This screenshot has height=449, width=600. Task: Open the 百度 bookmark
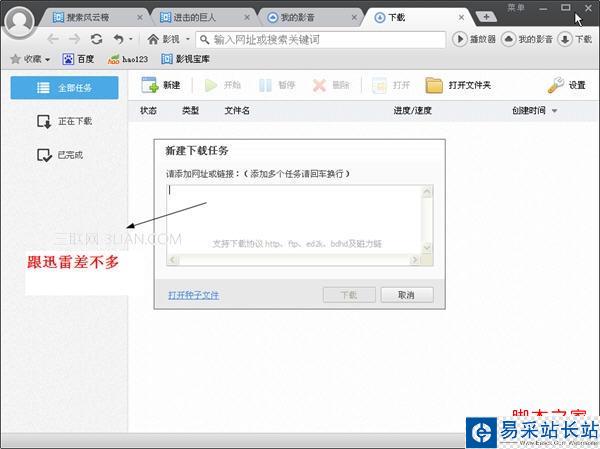pyautogui.click(x=78, y=59)
